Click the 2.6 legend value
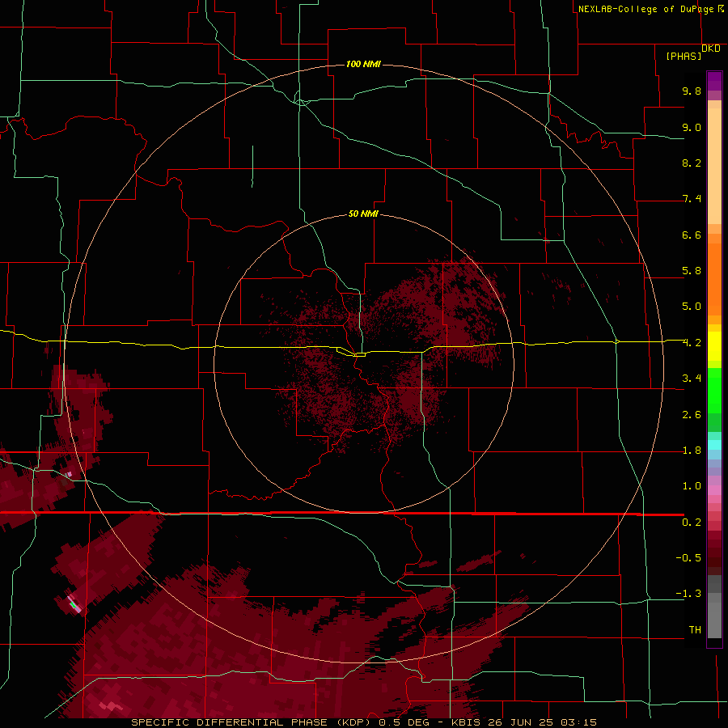 (x=692, y=415)
